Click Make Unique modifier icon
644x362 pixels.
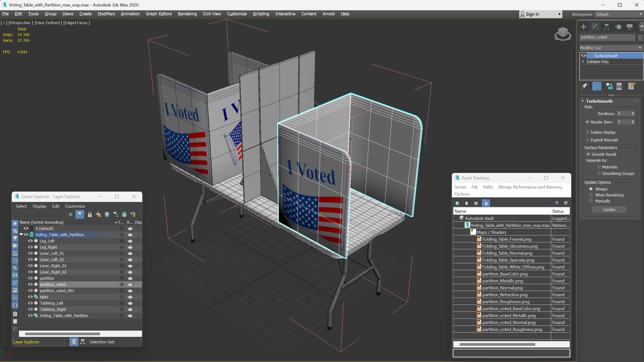(x=609, y=86)
